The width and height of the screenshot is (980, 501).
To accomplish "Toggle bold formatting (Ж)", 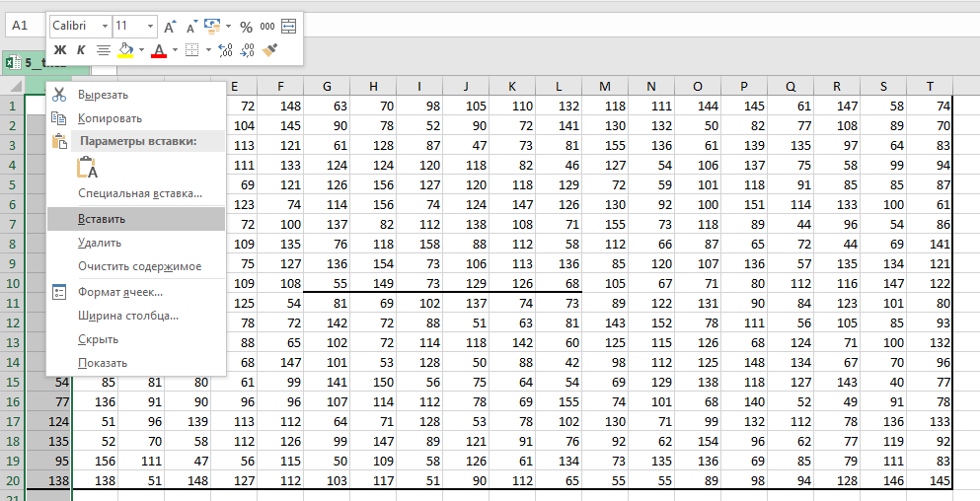I will click(59, 49).
